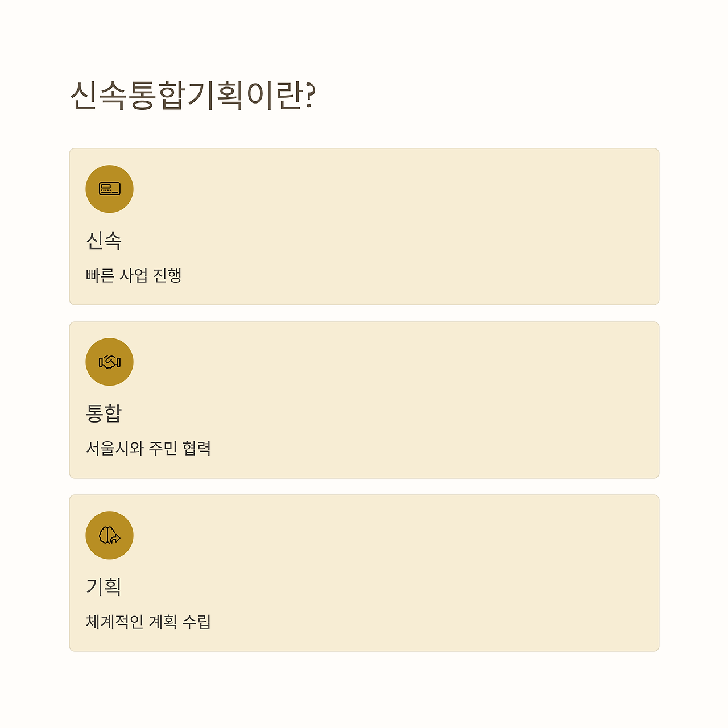Click the card icon above 신속
The height and width of the screenshot is (728, 728).
click(x=109, y=189)
